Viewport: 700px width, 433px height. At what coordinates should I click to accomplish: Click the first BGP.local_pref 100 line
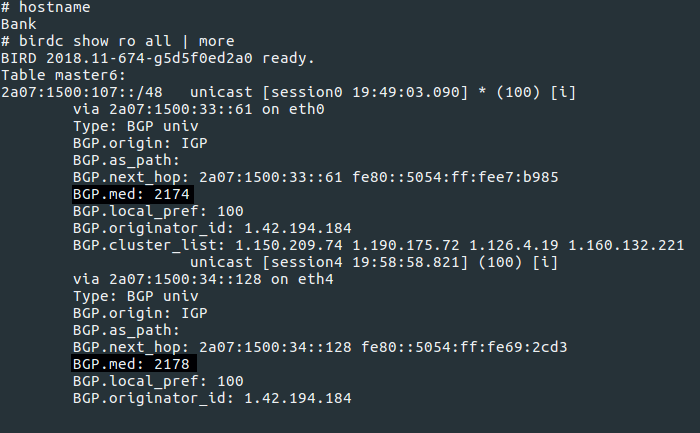click(x=158, y=211)
